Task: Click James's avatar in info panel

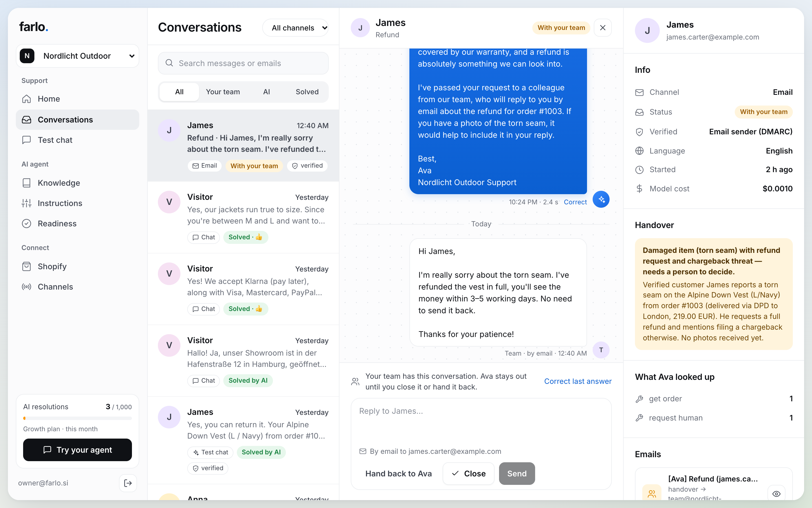Action: (x=647, y=30)
